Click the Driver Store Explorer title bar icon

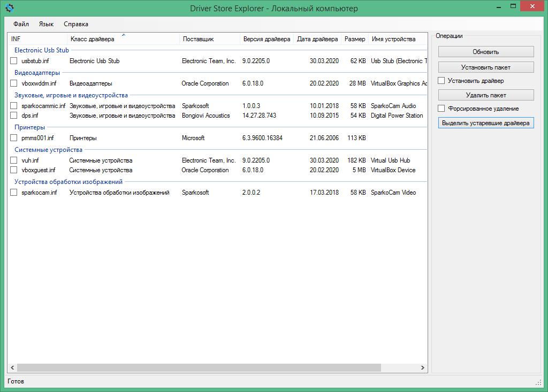9,8
